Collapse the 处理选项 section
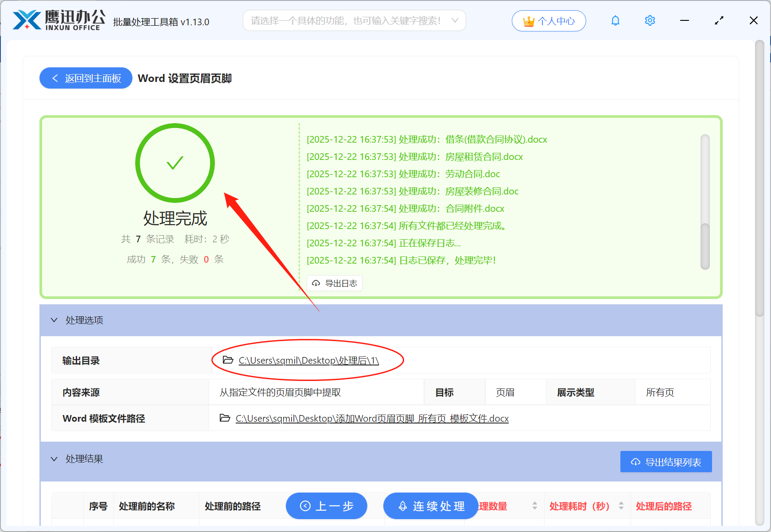This screenshot has width=771, height=532. [x=54, y=320]
